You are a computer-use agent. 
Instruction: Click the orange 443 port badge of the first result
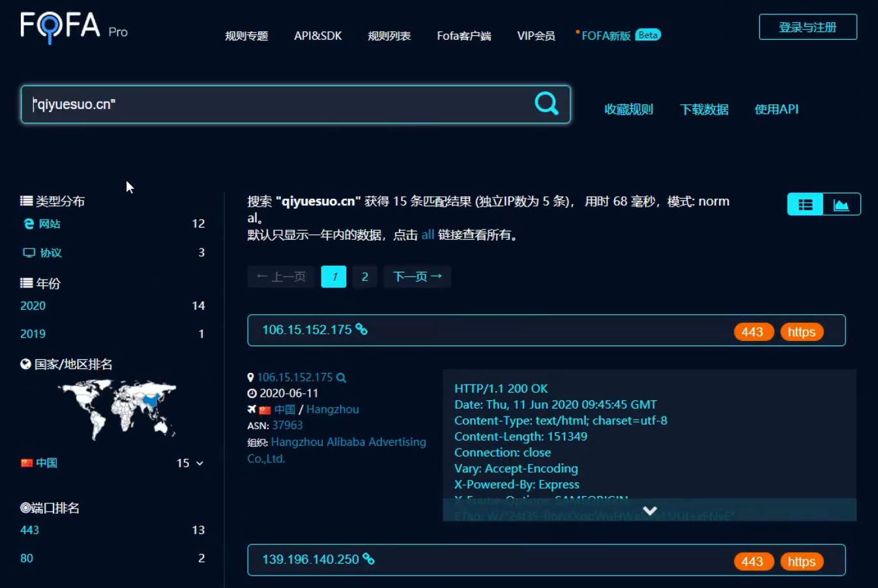(752, 332)
